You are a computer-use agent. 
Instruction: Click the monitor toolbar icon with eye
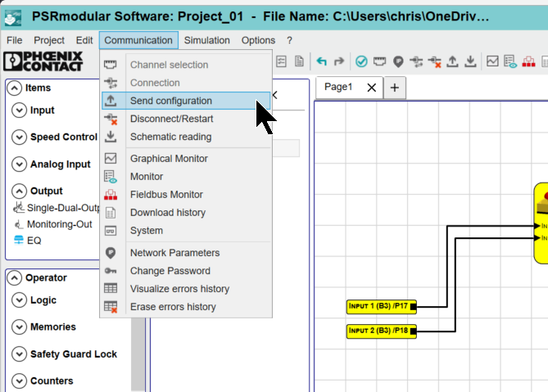click(510, 61)
